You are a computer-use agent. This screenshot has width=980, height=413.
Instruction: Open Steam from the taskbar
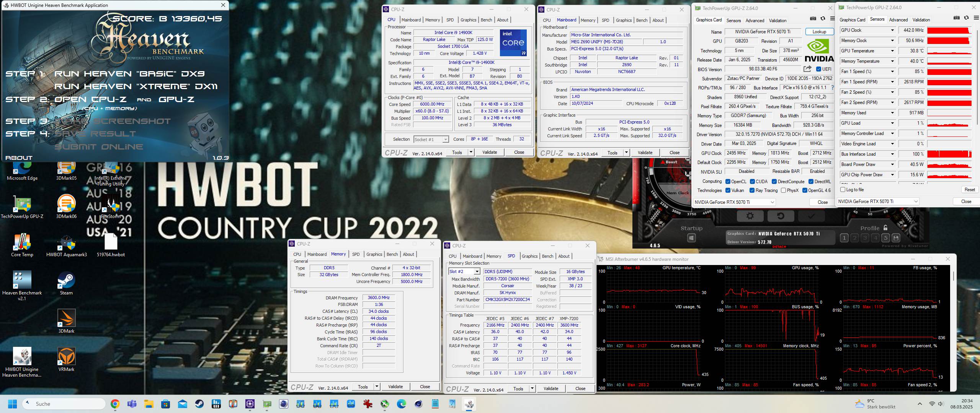coord(199,404)
